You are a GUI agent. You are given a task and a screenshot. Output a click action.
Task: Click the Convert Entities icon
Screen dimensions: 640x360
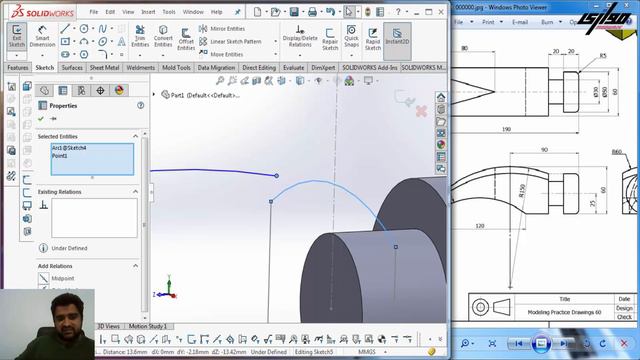pyautogui.click(x=163, y=29)
